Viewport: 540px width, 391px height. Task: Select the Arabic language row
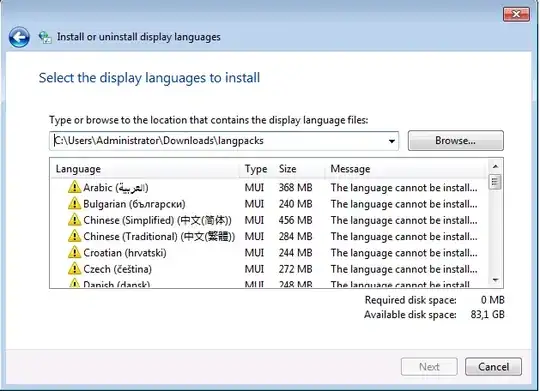point(269,187)
